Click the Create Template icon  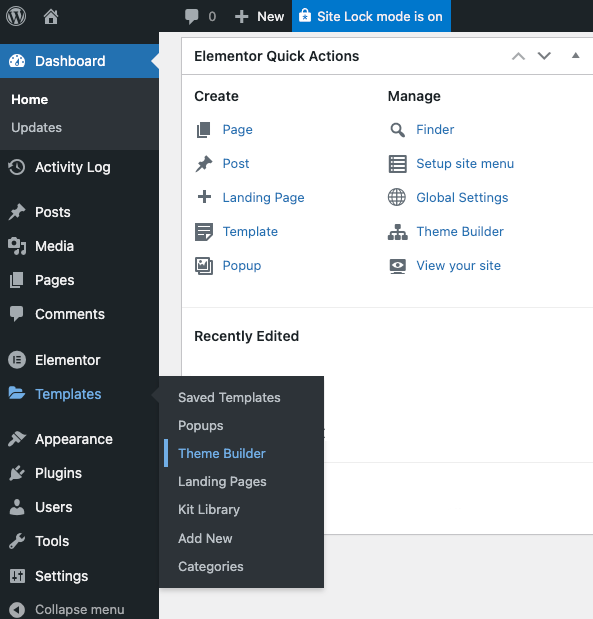204,232
